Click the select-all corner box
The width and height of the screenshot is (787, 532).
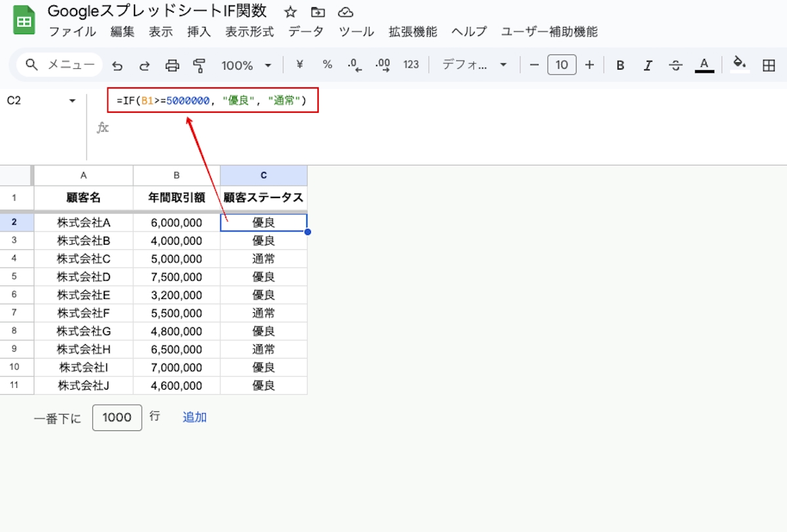pos(16,175)
